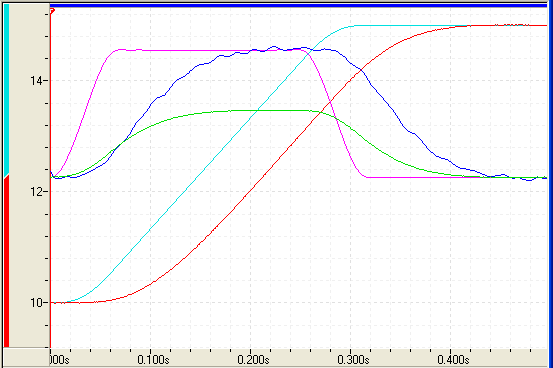Click the 000s origin time label

59,360
